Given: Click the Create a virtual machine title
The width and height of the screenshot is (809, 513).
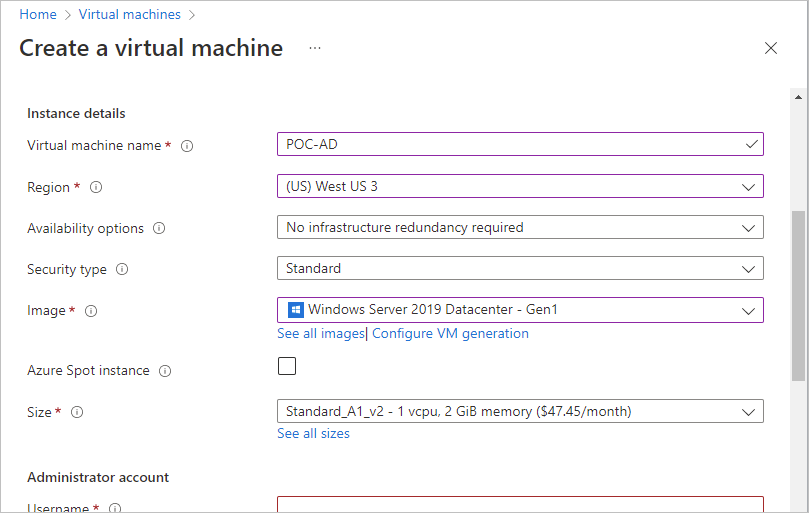Looking at the screenshot, I should (x=151, y=48).
